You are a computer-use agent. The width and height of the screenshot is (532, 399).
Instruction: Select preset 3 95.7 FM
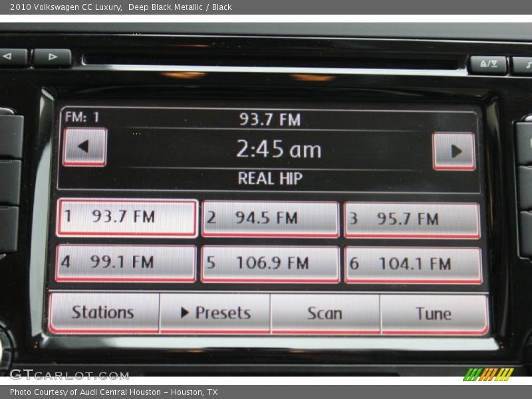(412, 220)
